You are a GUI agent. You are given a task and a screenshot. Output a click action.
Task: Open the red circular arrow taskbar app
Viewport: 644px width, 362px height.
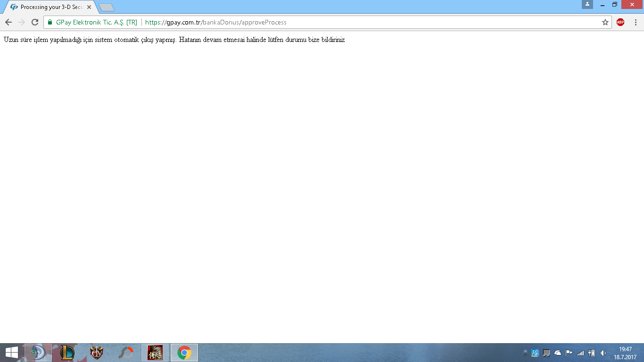click(126, 353)
